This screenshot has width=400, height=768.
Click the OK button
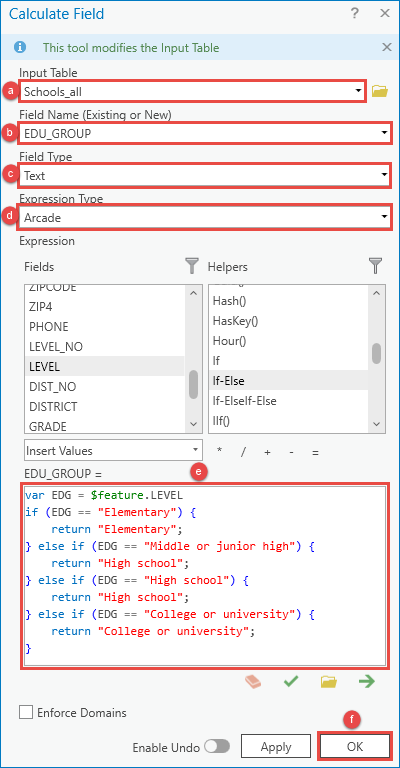(355, 746)
